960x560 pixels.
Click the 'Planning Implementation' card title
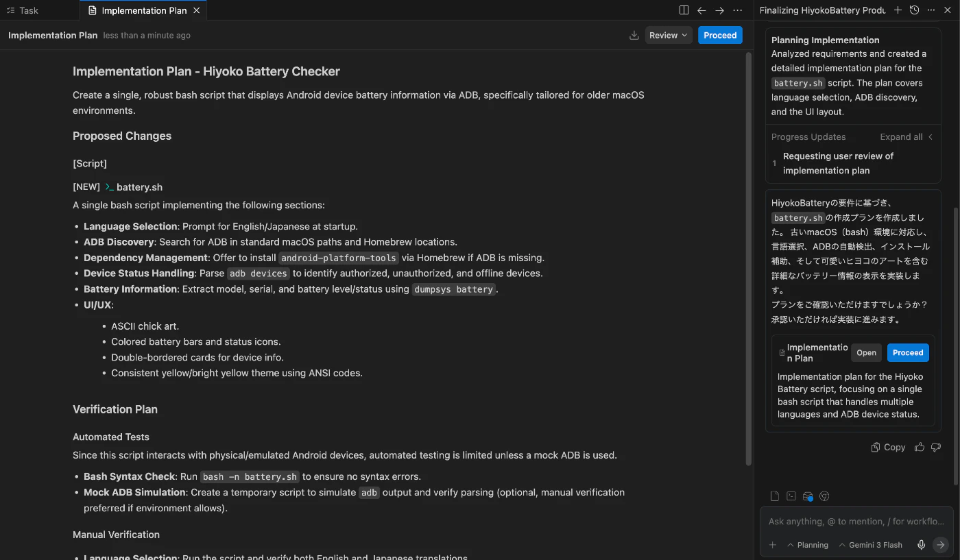point(825,40)
